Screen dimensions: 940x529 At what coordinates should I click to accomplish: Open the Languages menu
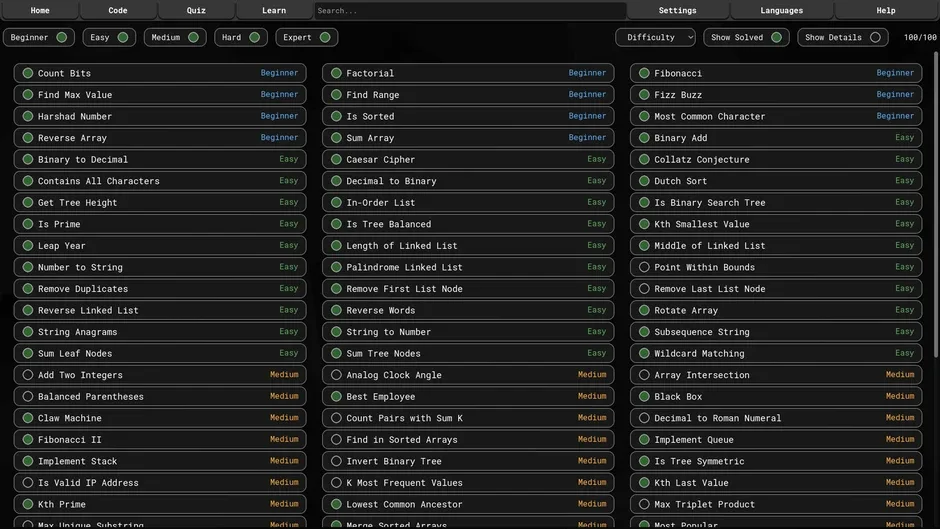pos(782,10)
